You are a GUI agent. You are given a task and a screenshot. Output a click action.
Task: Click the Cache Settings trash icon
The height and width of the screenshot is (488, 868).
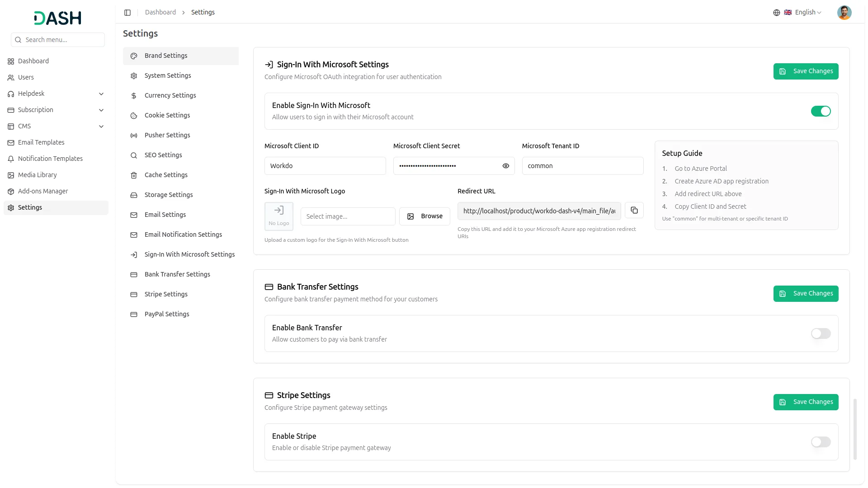134,175
